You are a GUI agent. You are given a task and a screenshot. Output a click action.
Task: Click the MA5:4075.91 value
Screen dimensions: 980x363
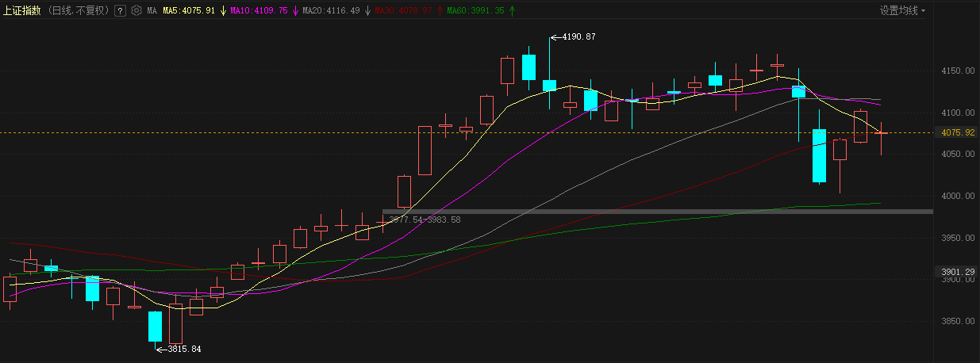coord(189,11)
